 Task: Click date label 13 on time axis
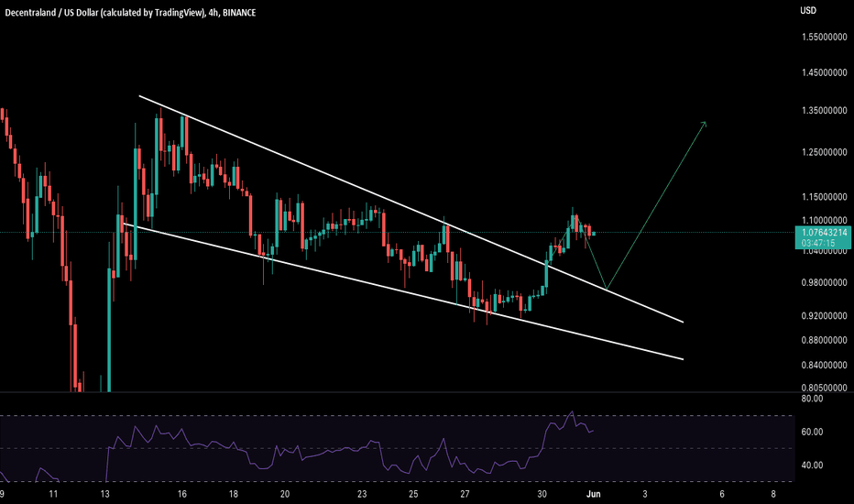pyautogui.click(x=105, y=494)
